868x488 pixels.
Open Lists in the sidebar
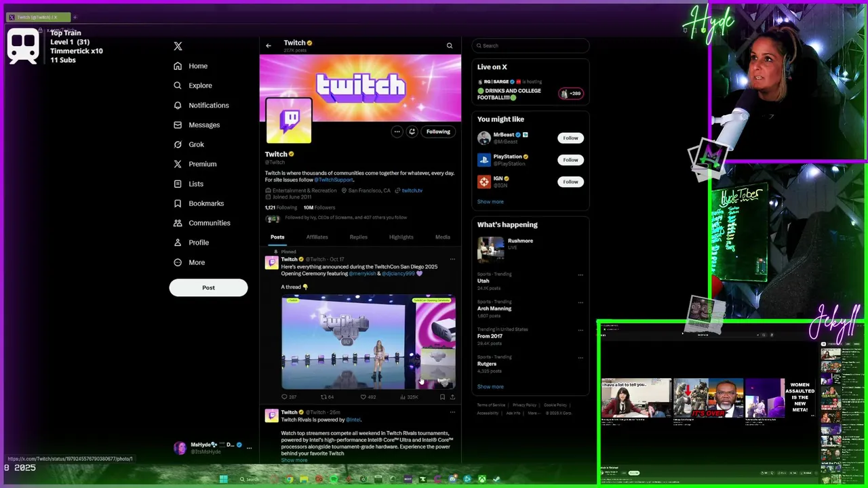pos(189,184)
